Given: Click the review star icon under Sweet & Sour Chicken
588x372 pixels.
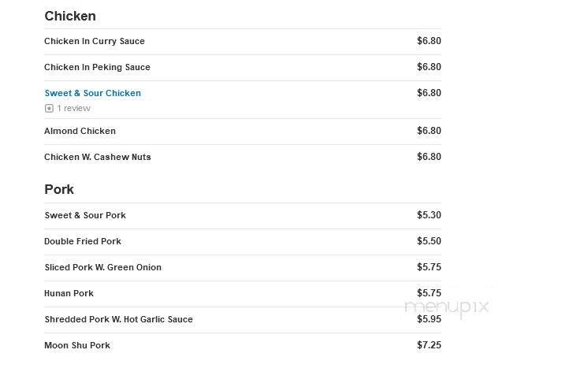Looking at the screenshot, I should (49, 109).
